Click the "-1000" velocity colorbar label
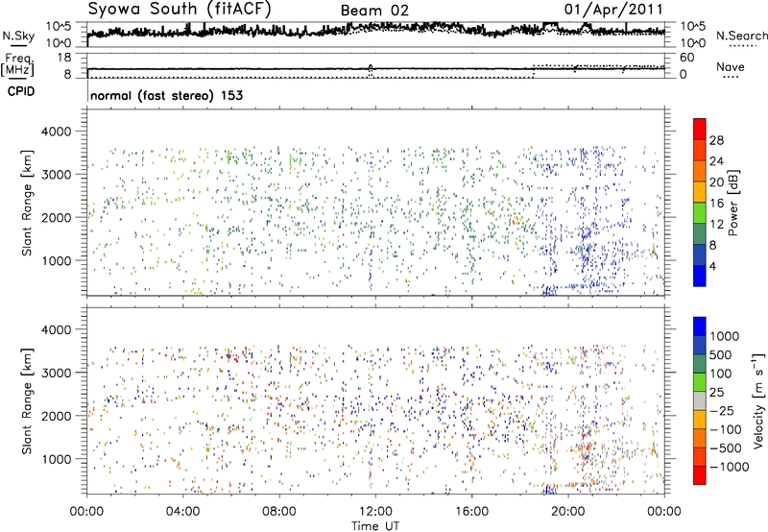Screen dimensions: 768x532 pyautogui.click(x=730, y=467)
